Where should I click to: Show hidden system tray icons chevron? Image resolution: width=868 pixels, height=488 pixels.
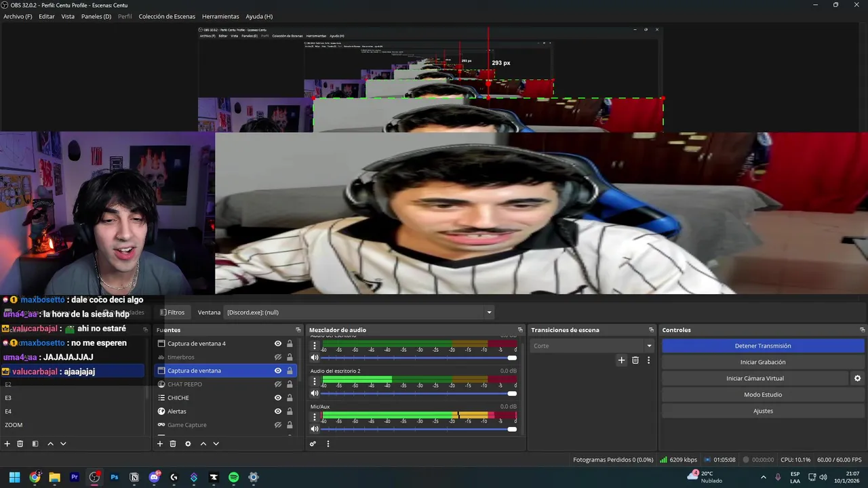point(763,477)
